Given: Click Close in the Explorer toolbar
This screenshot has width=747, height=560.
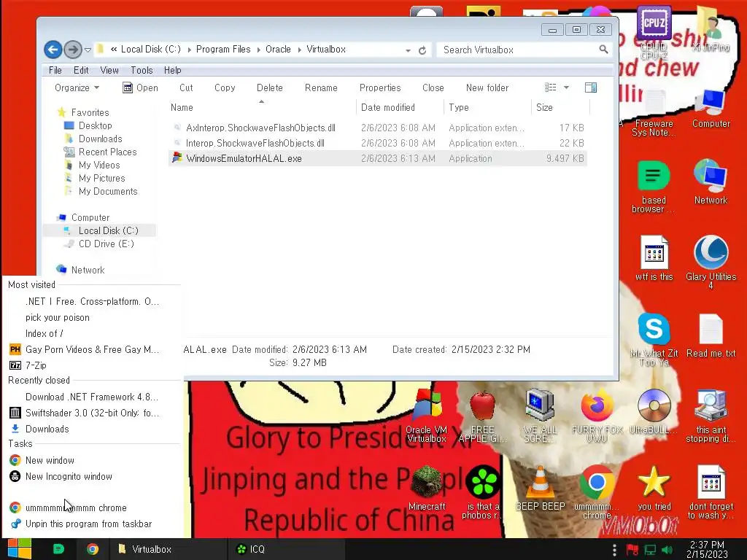Looking at the screenshot, I should (x=433, y=87).
